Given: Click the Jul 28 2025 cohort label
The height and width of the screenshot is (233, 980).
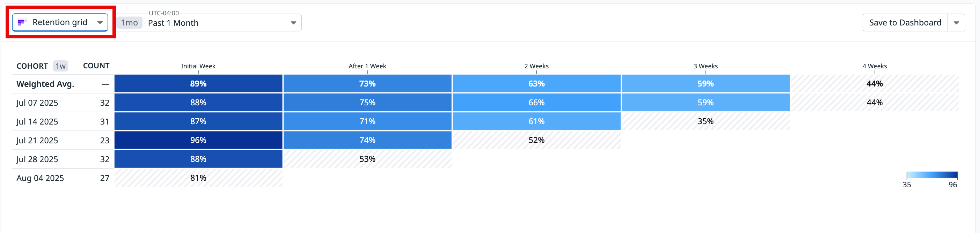Looking at the screenshot, I should pos(37,159).
